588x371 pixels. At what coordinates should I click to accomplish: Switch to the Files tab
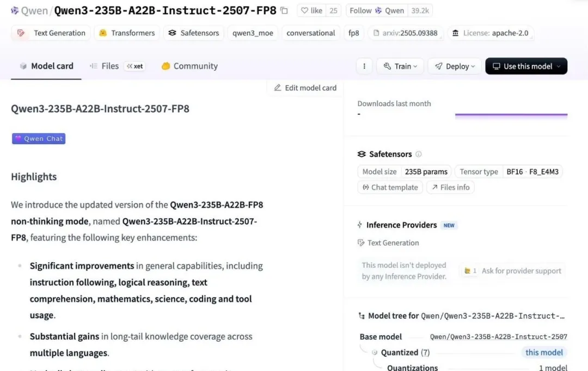click(x=110, y=66)
